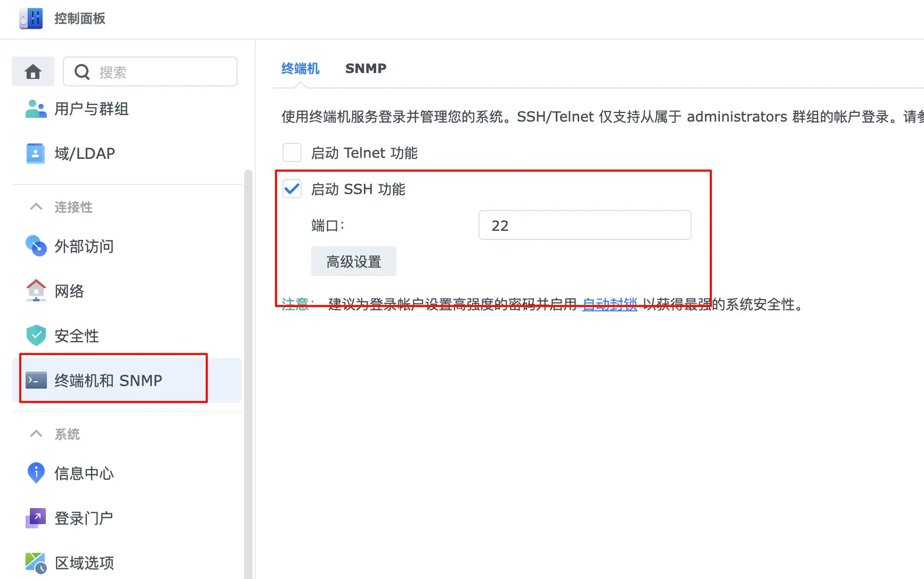This screenshot has width=924, height=579.
Task: Open the 网络 settings page
Action: pyautogui.click(x=69, y=291)
